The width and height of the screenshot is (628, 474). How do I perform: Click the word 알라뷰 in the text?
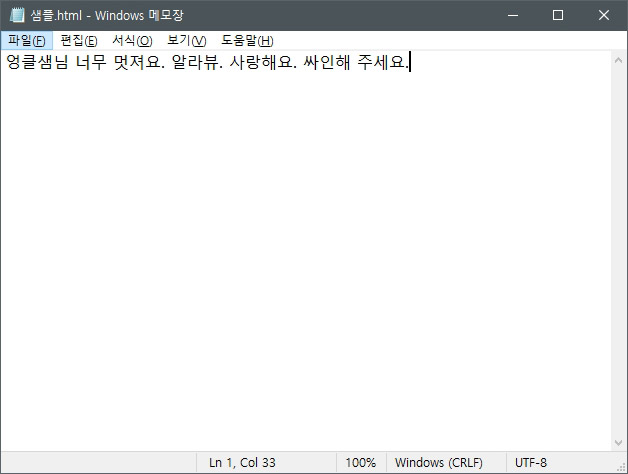[195, 62]
